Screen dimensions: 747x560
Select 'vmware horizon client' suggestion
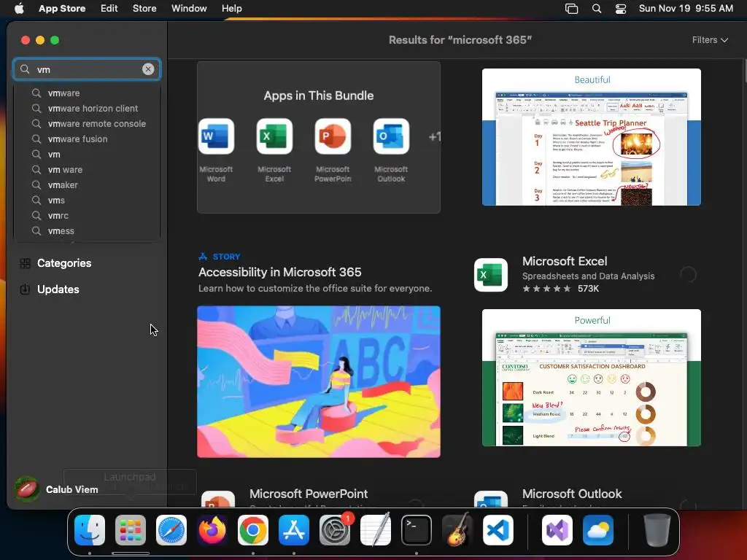pos(87,109)
